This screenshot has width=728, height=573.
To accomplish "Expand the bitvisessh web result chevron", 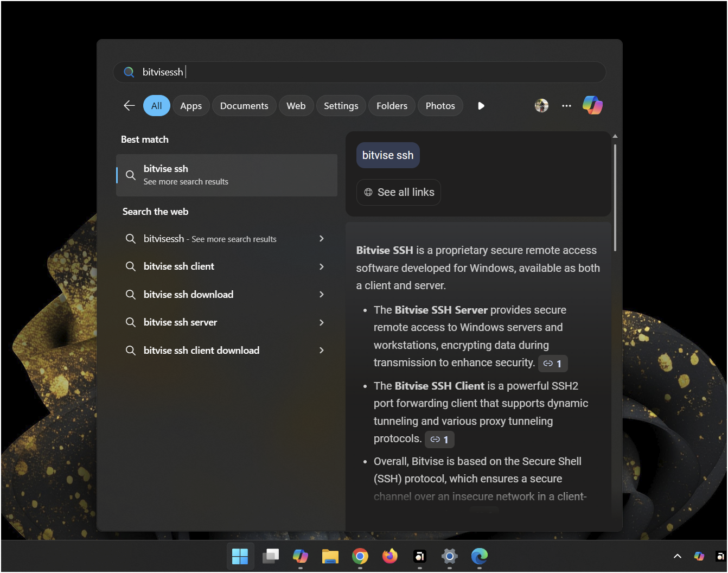I will (x=322, y=239).
